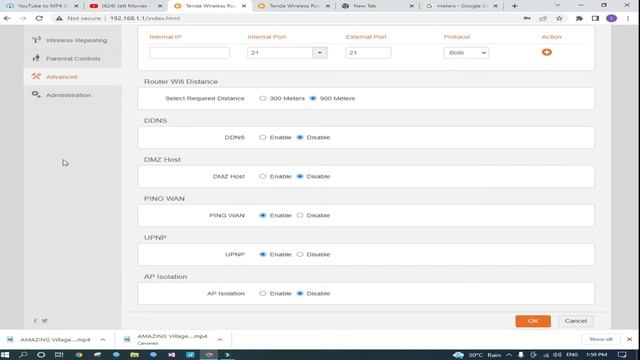
Task: Click the Advanced tools icon in sidebar
Action: click(x=36, y=76)
